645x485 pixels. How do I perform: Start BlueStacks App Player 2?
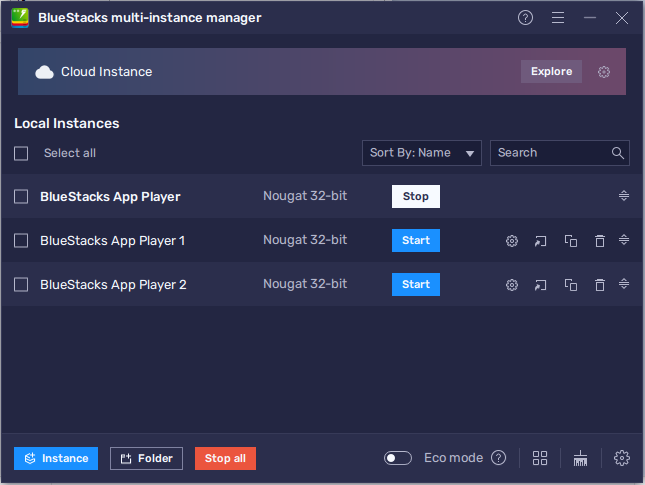pos(415,284)
